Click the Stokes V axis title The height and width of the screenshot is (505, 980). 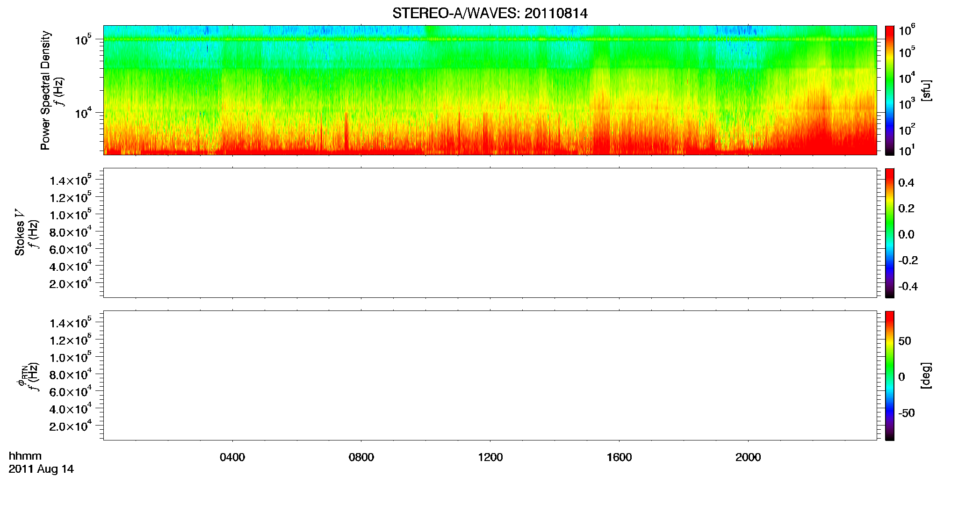20,233
